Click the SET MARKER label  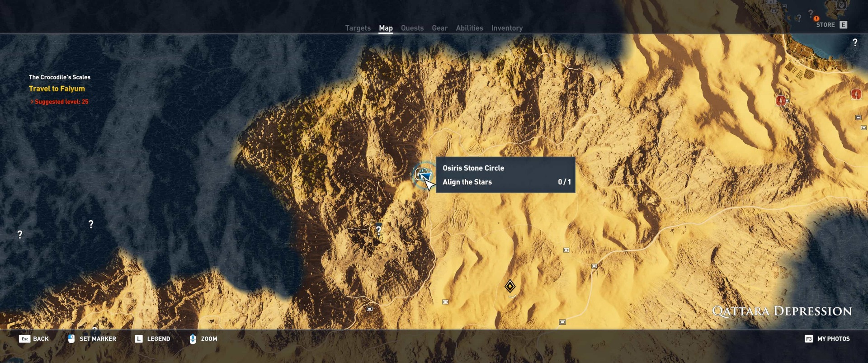pyautogui.click(x=98, y=339)
